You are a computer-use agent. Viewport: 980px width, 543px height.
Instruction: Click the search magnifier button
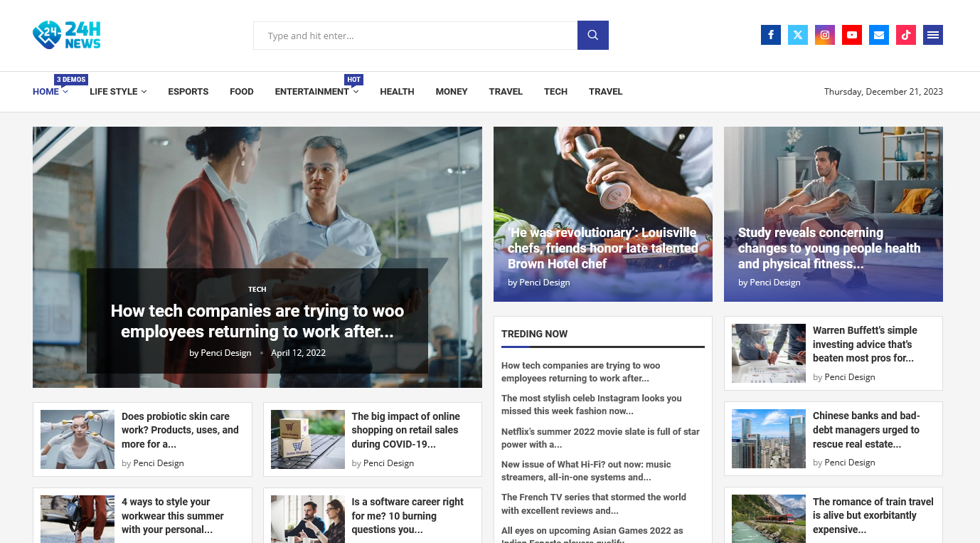tap(592, 36)
